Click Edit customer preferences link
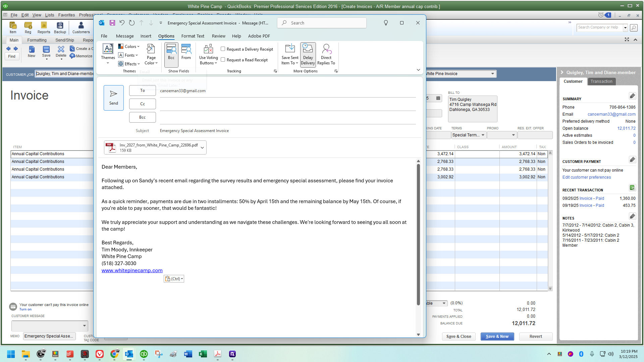The height and width of the screenshot is (362, 644). click(586, 177)
